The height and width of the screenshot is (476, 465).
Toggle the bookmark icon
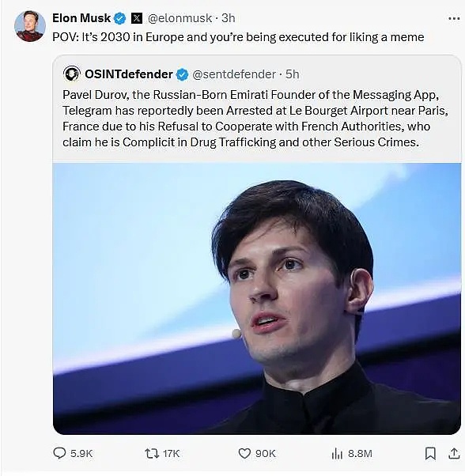pos(430,454)
